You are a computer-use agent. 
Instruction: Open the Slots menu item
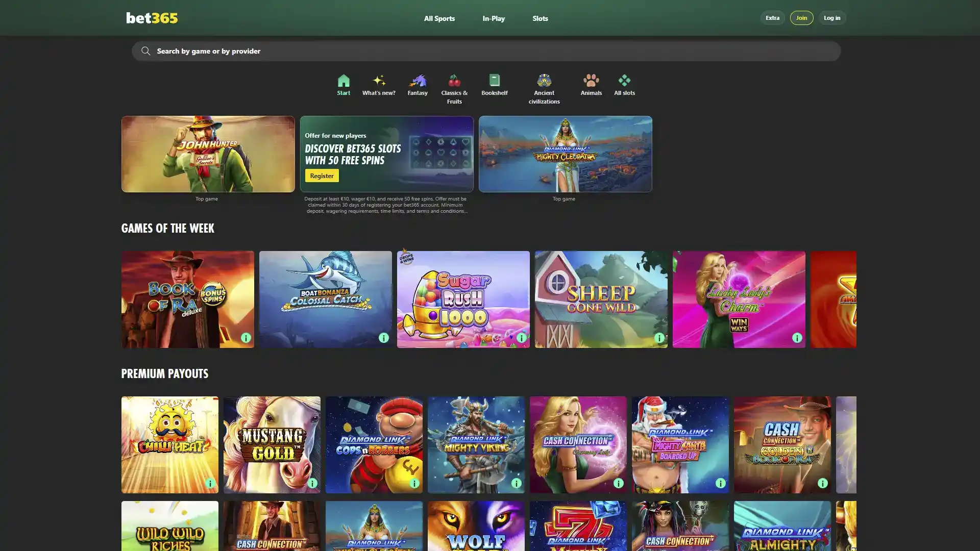(540, 18)
